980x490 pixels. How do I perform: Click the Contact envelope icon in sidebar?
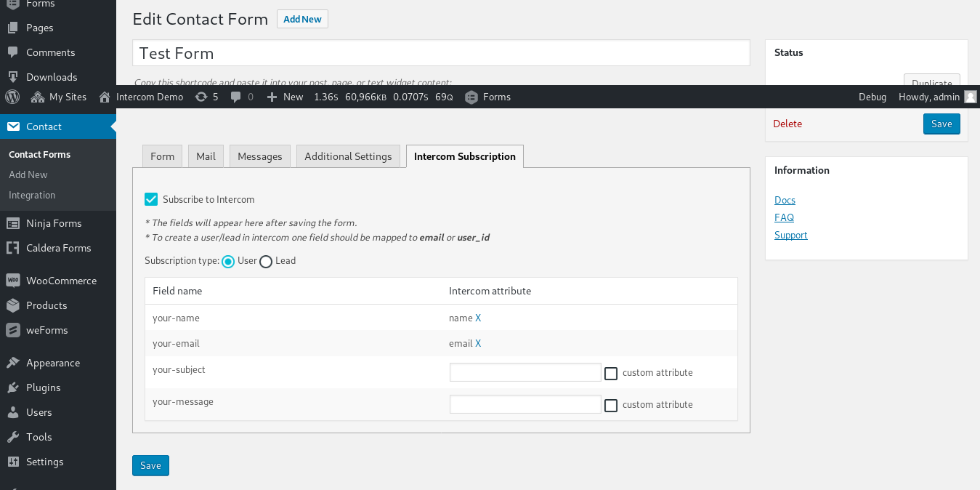12,126
